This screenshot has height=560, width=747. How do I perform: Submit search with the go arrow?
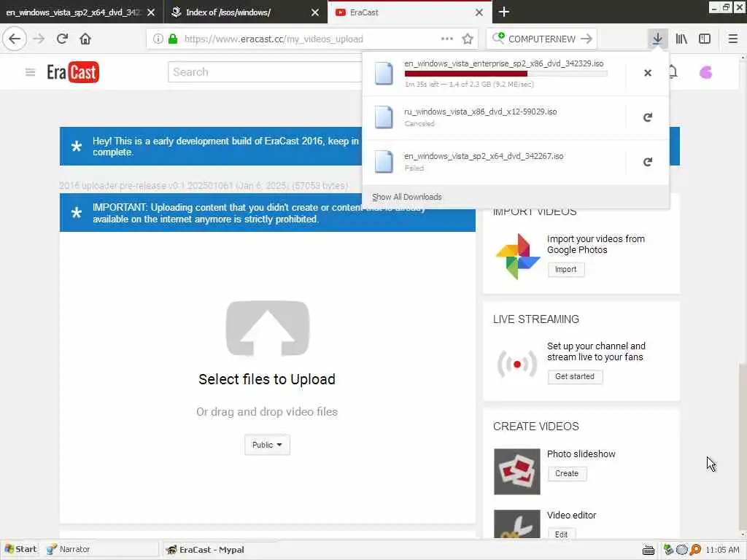click(587, 39)
